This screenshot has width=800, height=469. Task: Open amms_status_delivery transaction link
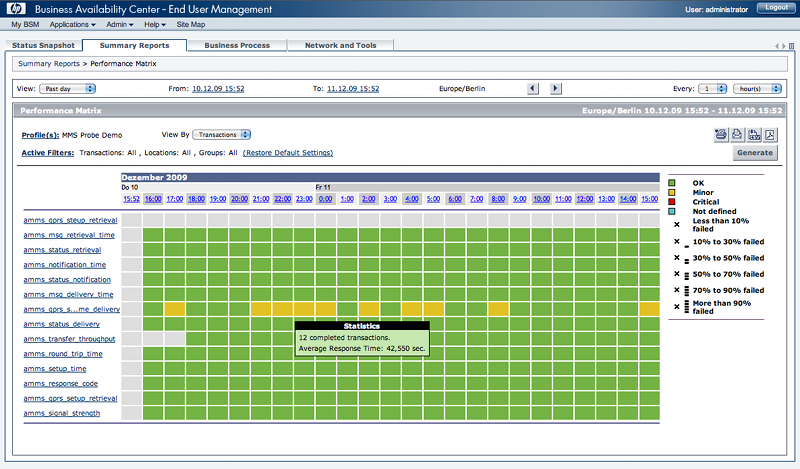tap(62, 324)
